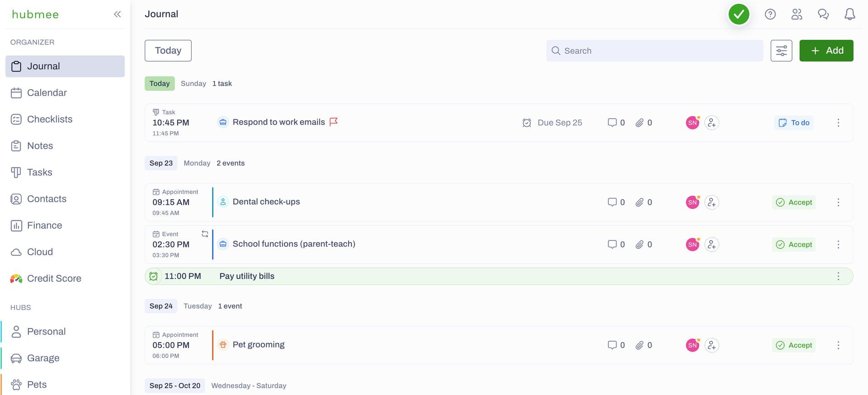Open the filter settings button
The height and width of the screenshot is (395, 868).
(781, 51)
